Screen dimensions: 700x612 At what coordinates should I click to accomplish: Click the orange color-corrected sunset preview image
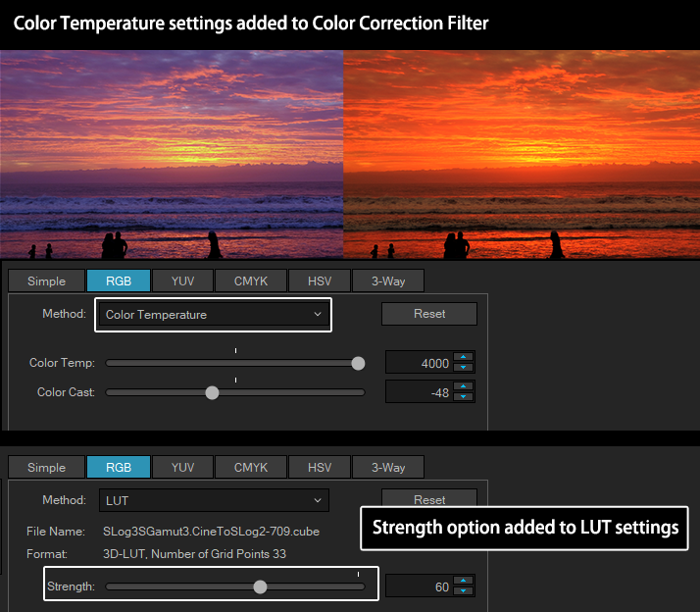coord(522,155)
